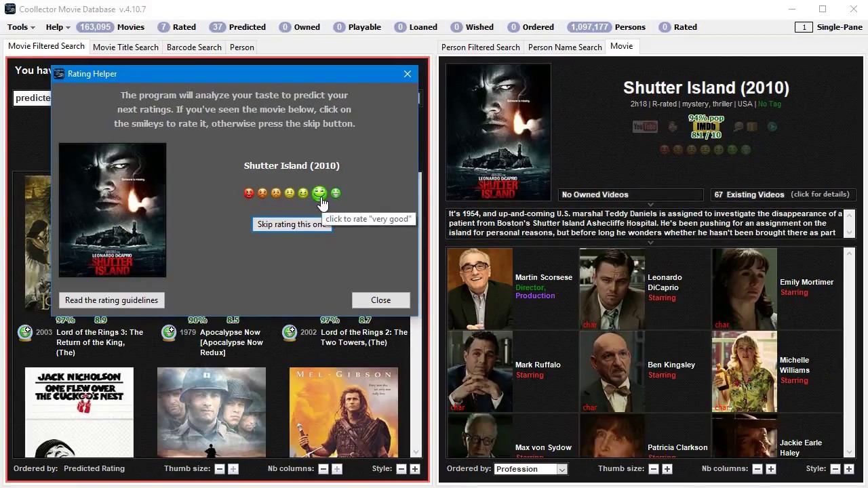Toggle the Single-Pane checkbox
Image resolution: width=868 pixels, height=488 pixels.
[804, 27]
